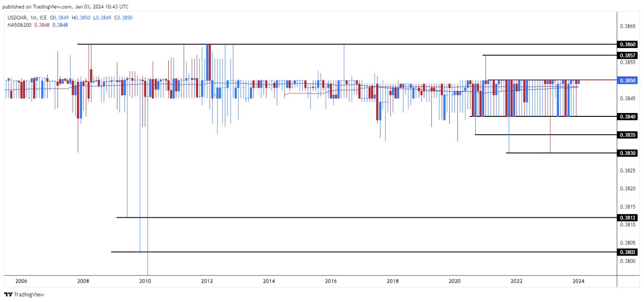The height and width of the screenshot is (302, 644).
Task: Select the 0.3812 price label
Action: tap(628, 218)
